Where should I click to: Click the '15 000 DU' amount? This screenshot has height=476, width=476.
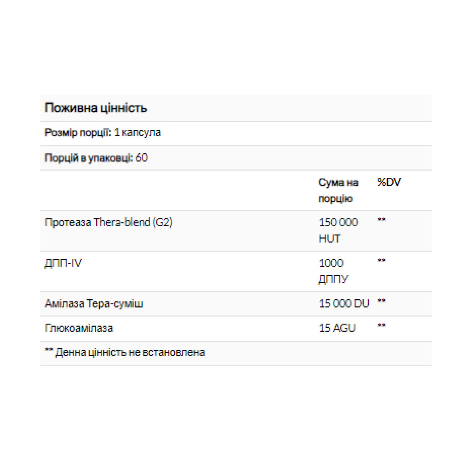tap(344, 304)
